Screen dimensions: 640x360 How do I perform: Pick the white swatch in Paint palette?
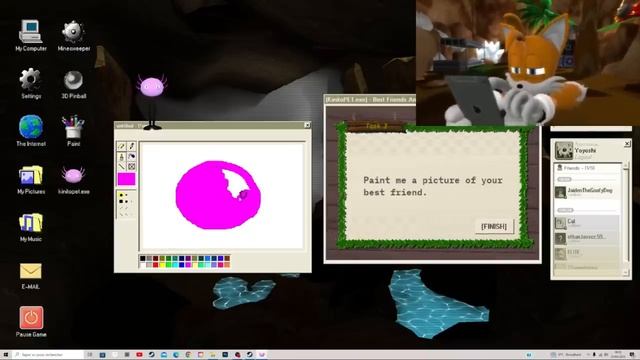pos(142,265)
